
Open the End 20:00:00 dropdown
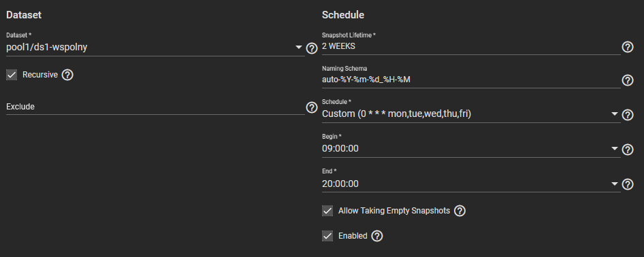[x=471, y=184]
